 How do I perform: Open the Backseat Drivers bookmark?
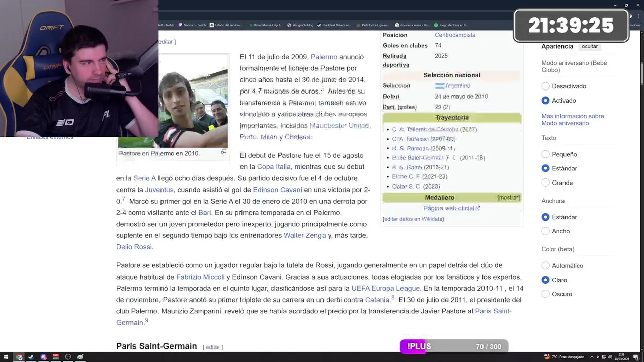(335, 25)
